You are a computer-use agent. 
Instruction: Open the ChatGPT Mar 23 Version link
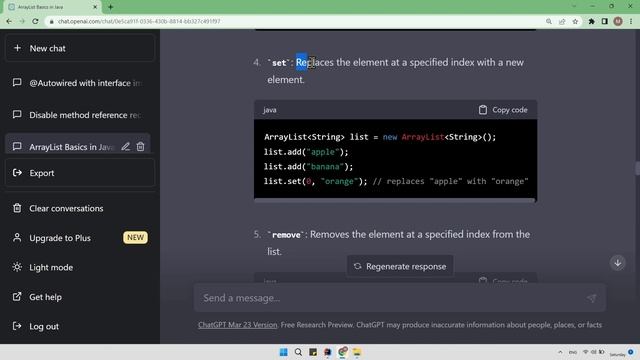point(238,325)
